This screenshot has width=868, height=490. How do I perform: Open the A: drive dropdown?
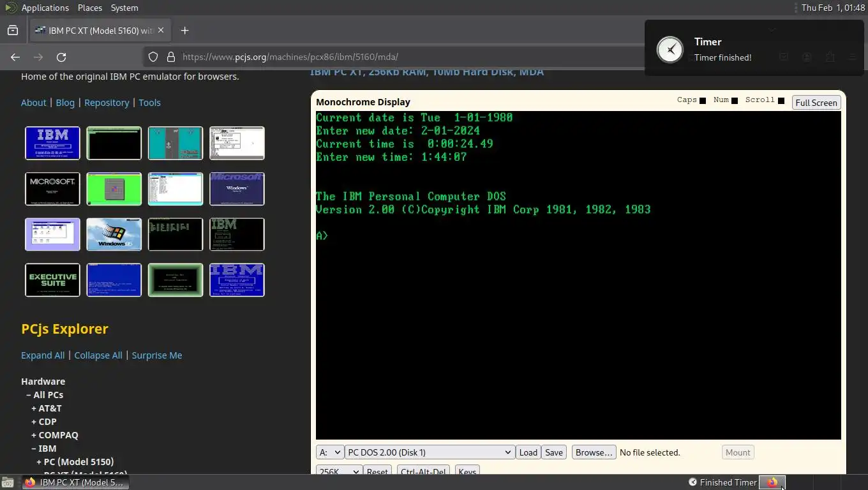pyautogui.click(x=330, y=452)
